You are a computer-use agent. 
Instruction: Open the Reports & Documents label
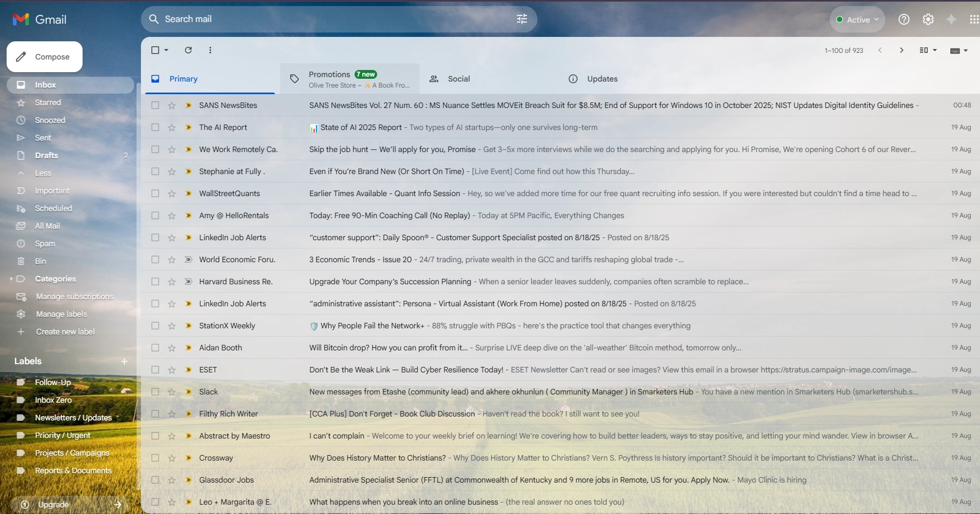click(73, 470)
